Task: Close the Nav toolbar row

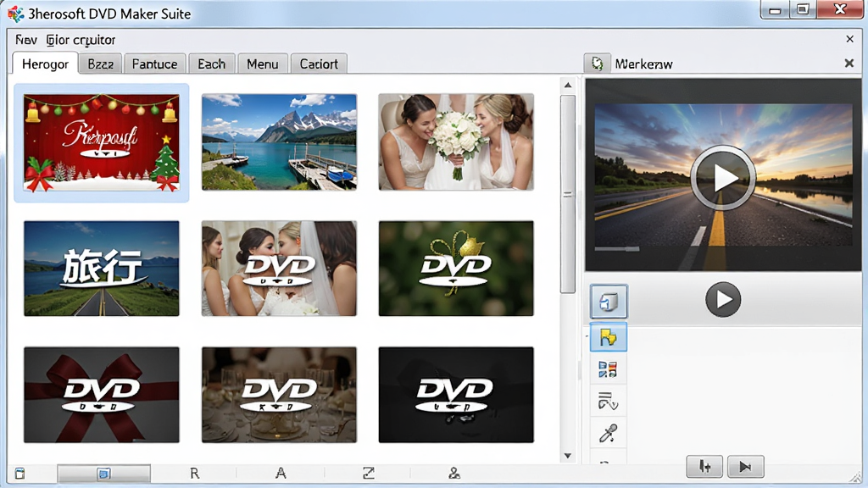Action: pos(849,39)
